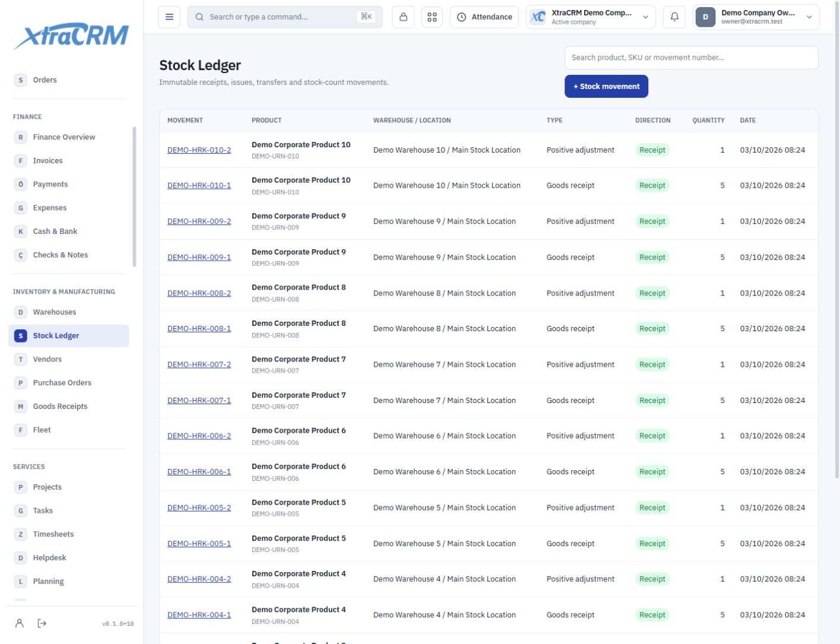Click the logout icon in sidebar footer
This screenshot has width=840, height=644.
click(x=42, y=623)
